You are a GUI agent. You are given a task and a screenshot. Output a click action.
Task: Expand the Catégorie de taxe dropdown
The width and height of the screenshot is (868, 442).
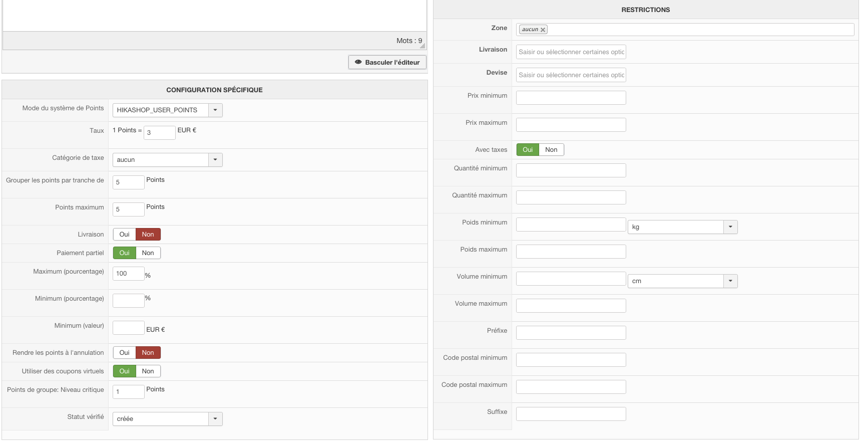point(215,160)
